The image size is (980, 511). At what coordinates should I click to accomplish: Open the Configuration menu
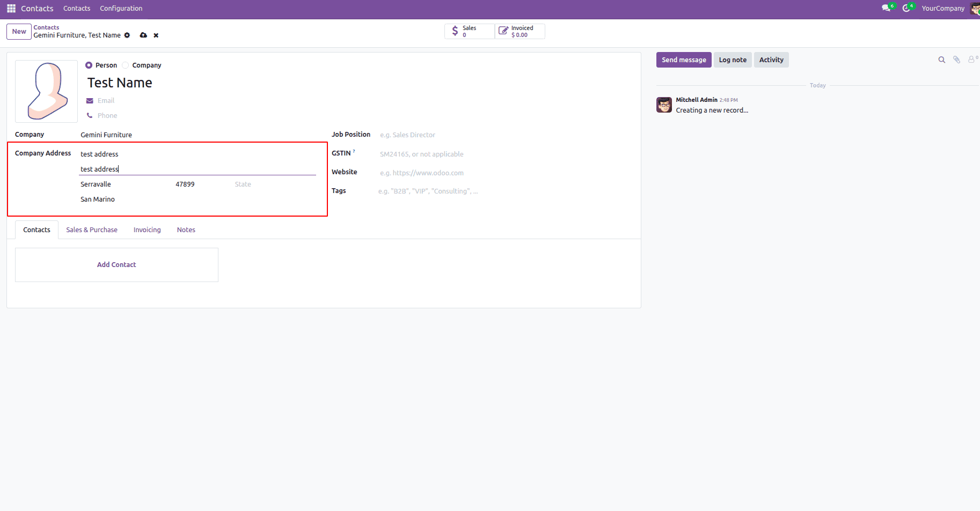point(121,9)
